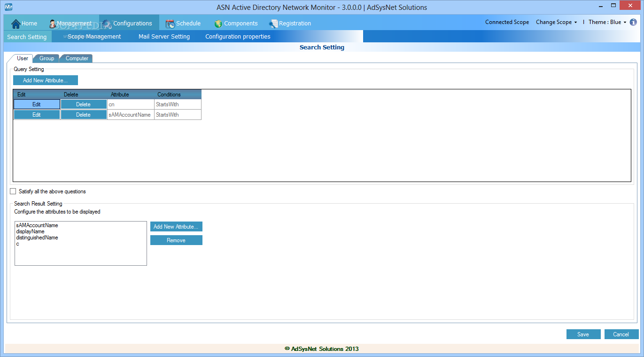The width and height of the screenshot is (644, 357).
Task: Switch to the Group tab
Action: point(47,58)
